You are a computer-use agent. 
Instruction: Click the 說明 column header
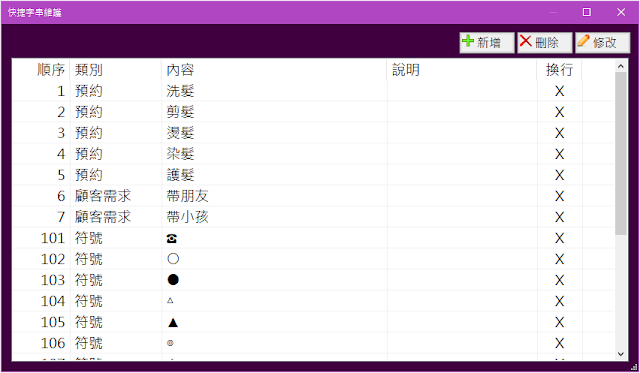pos(406,70)
